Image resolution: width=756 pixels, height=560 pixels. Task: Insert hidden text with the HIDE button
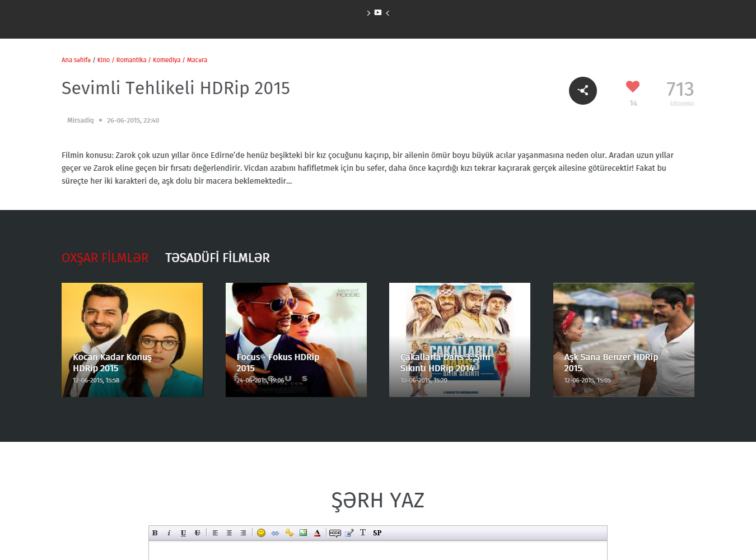pos(335,533)
